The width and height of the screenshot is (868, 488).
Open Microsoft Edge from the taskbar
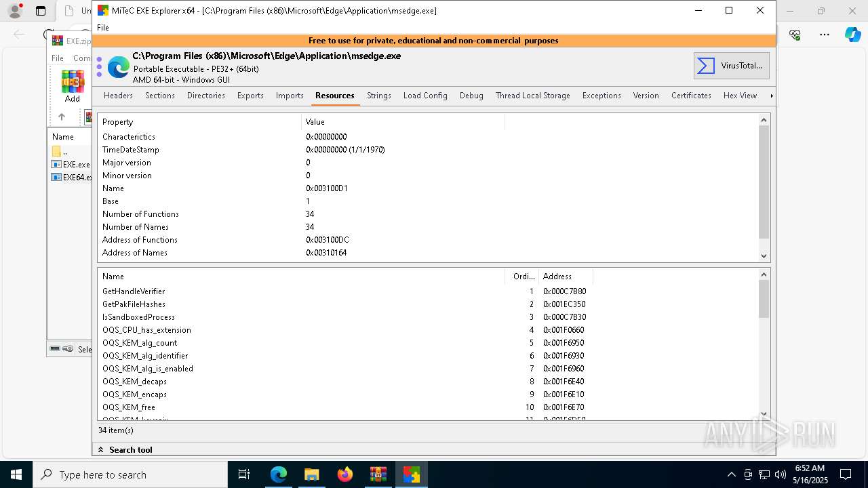point(279,474)
